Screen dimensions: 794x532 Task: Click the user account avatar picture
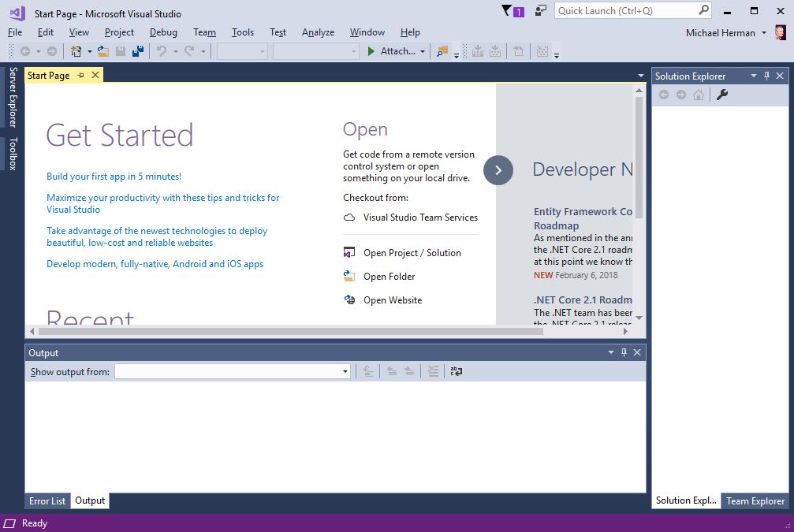pyautogui.click(x=781, y=33)
